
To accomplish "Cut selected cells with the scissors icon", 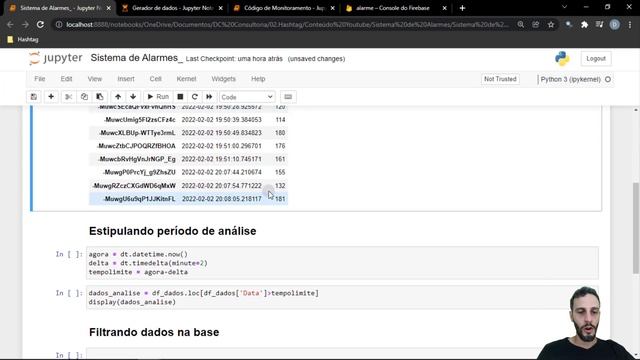I will point(68,97).
